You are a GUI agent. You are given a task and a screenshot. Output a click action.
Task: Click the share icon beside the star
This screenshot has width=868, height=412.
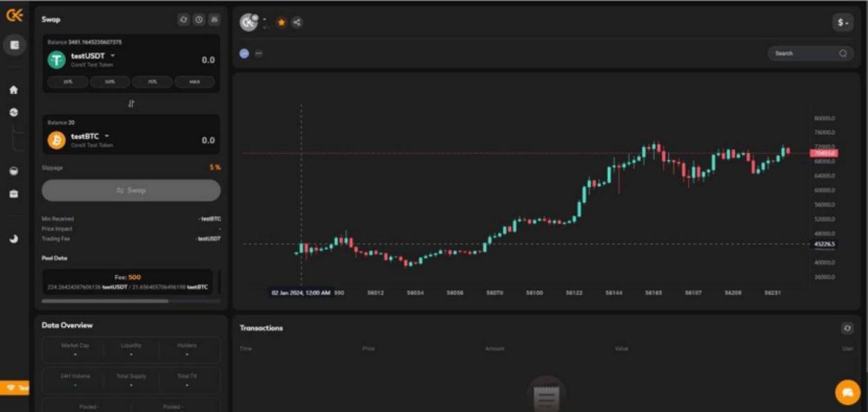pos(297,22)
